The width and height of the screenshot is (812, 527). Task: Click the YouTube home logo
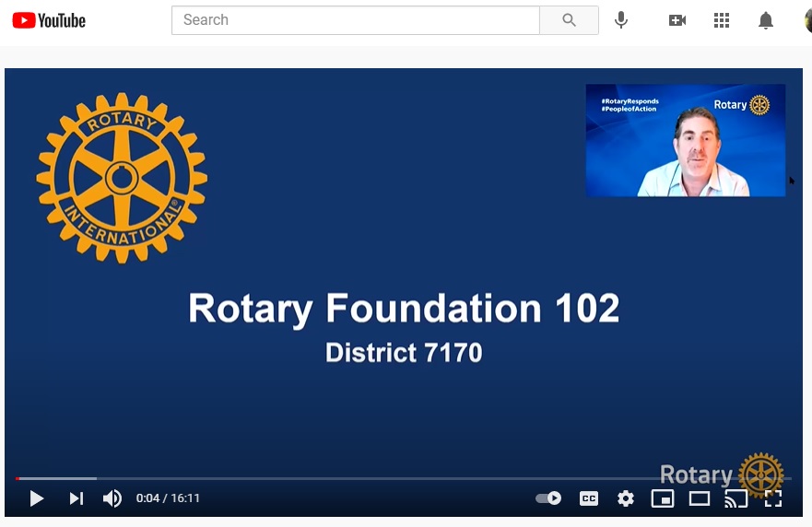click(x=49, y=20)
